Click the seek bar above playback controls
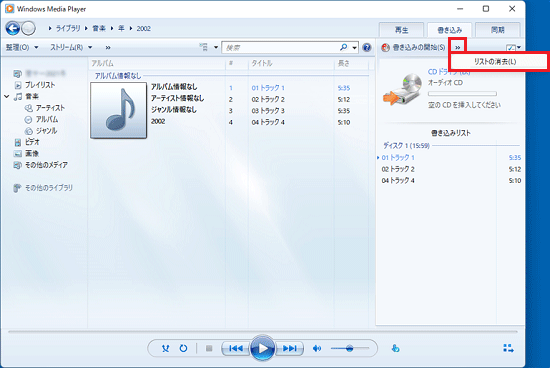 [x=263, y=331]
